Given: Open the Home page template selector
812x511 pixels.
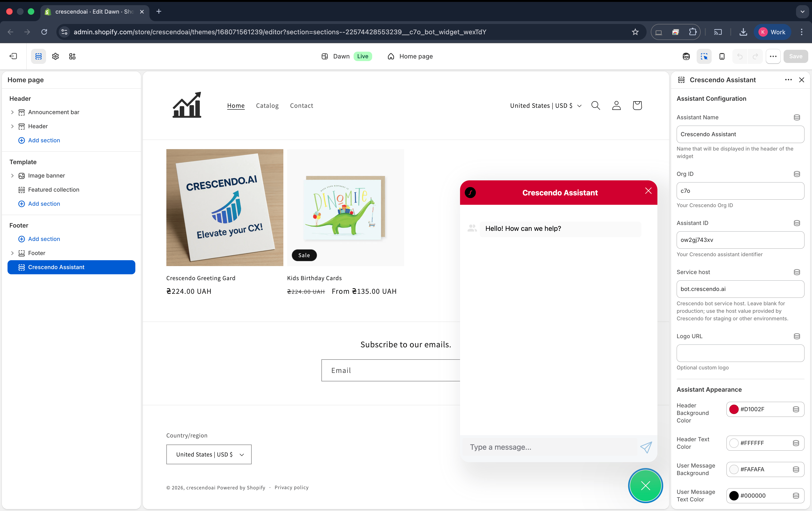Looking at the screenshot, I should [x=410, y=56].
